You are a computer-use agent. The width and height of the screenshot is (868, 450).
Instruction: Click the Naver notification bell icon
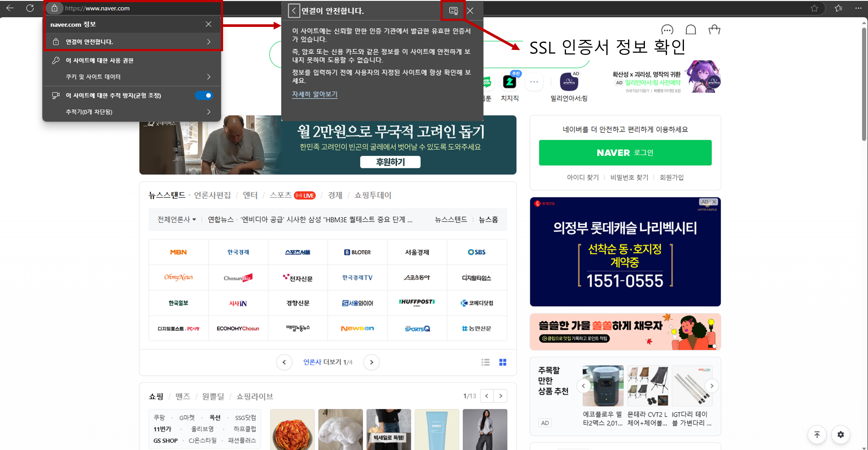click(x=690, y=30)
